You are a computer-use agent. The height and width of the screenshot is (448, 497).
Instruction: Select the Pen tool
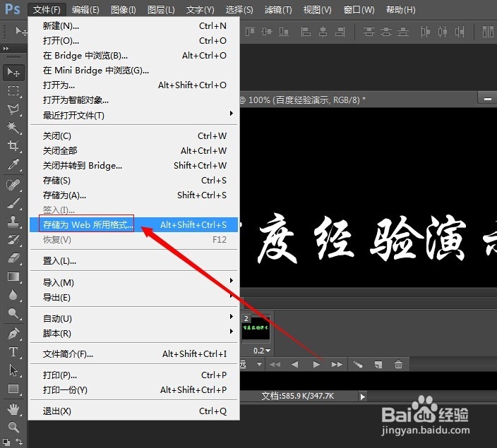click(x=13, y=333)
